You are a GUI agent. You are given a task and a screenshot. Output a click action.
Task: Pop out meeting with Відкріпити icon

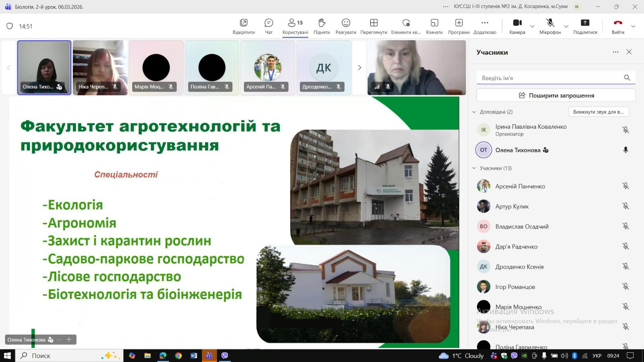(x=244, y=26)
